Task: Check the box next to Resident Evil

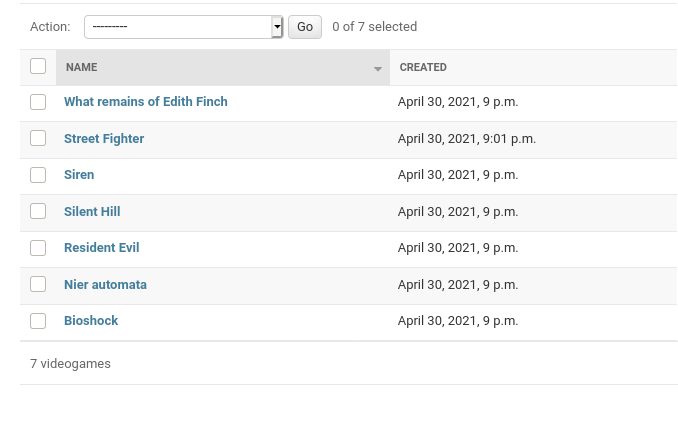Action: (38, 248)
